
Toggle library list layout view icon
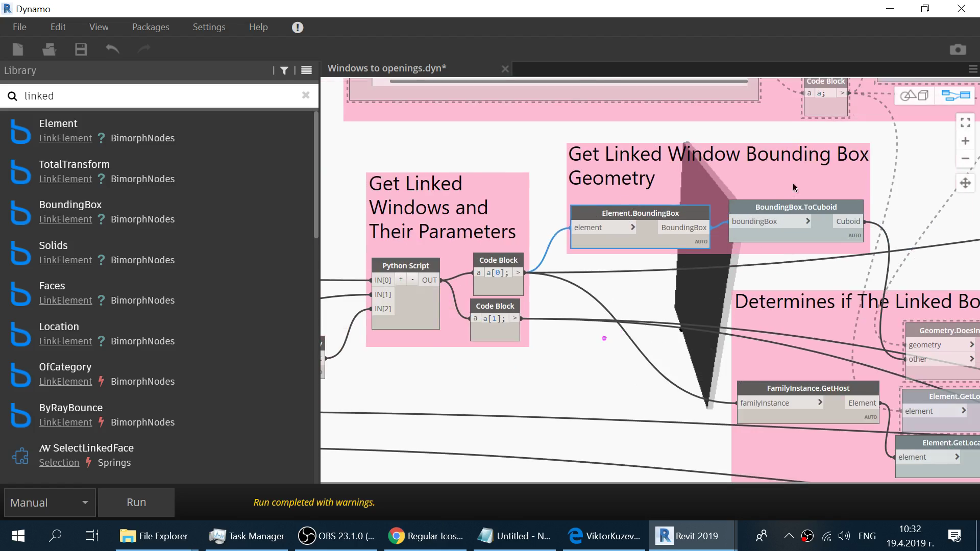[x=306, y=70]
